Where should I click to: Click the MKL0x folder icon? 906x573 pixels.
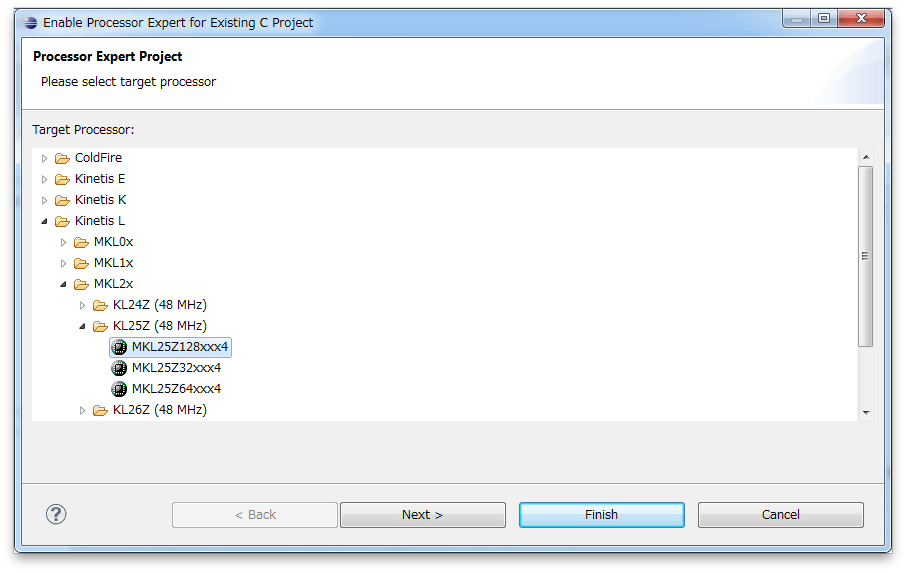tap(81, 243)
